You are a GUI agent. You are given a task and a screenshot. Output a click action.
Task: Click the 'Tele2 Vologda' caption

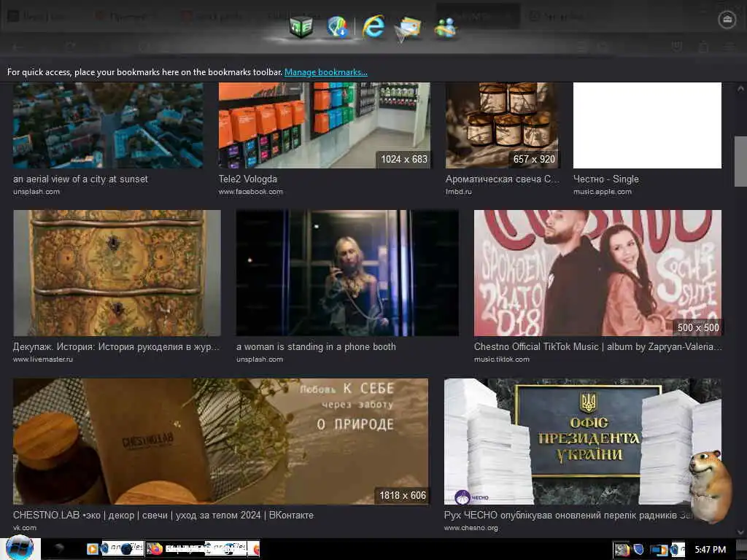248,179
